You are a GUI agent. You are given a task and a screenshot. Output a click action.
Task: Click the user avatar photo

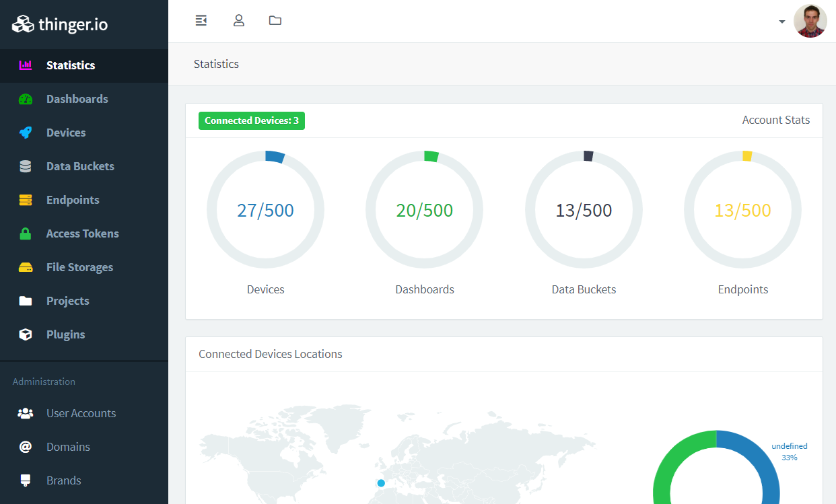tap(810, 21)
